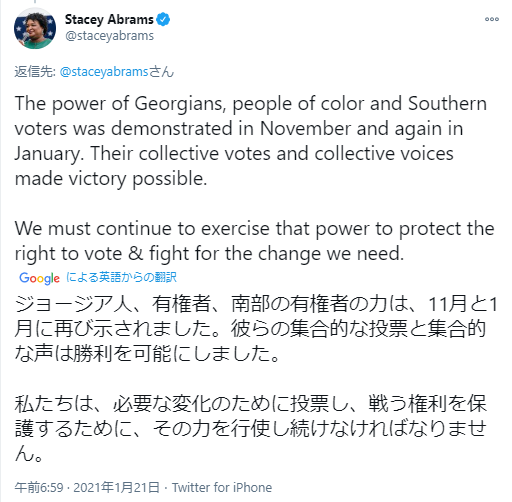Viewport: 512px width, 502px height.
Task: Open Stacey Abrams' profile picture
Action: pos(35,28)
